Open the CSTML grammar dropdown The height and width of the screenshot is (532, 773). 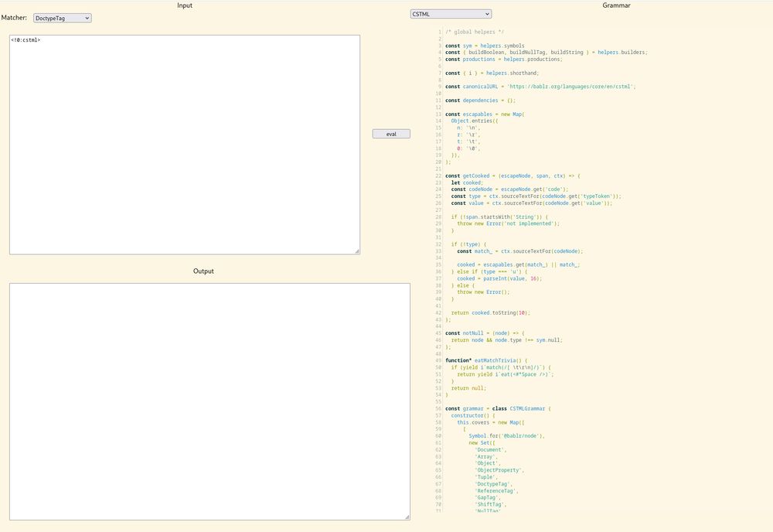[x=451, y=14]
